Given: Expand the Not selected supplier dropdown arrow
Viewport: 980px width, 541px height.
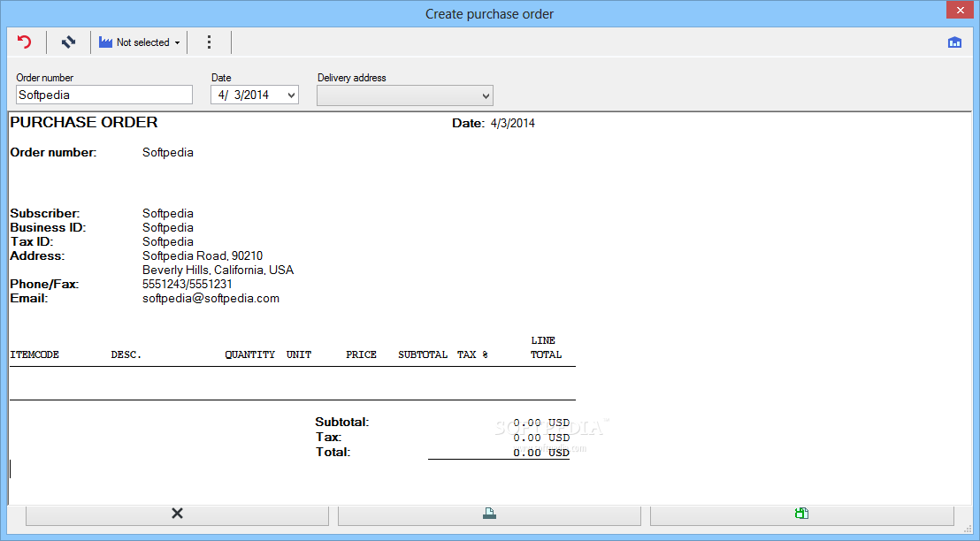Looking at the screenshot, I should [178, 42].
